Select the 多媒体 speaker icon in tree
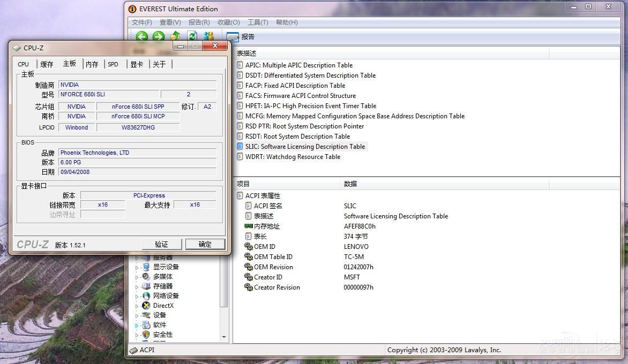The image size is (628, 364). click(x=146, y=276)
